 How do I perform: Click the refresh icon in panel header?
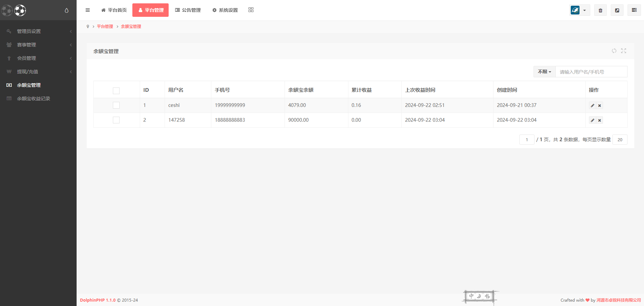click(614, 51)
